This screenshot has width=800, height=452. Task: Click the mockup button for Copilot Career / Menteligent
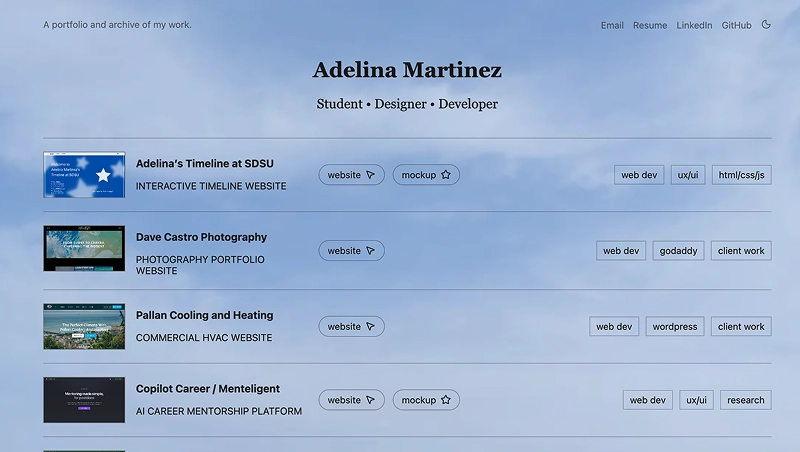(426, 400)
